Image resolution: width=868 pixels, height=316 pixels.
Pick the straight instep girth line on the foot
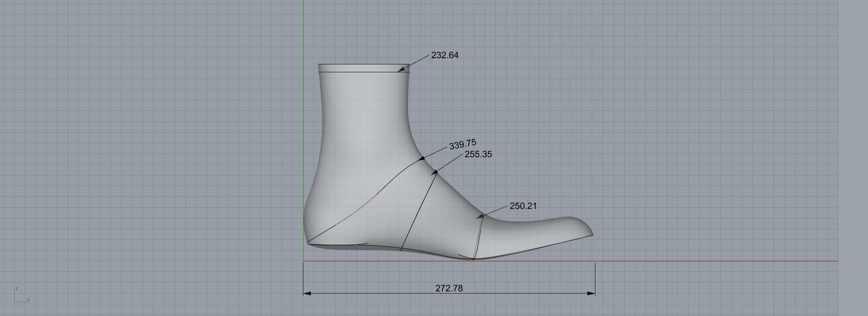(418, 211)
